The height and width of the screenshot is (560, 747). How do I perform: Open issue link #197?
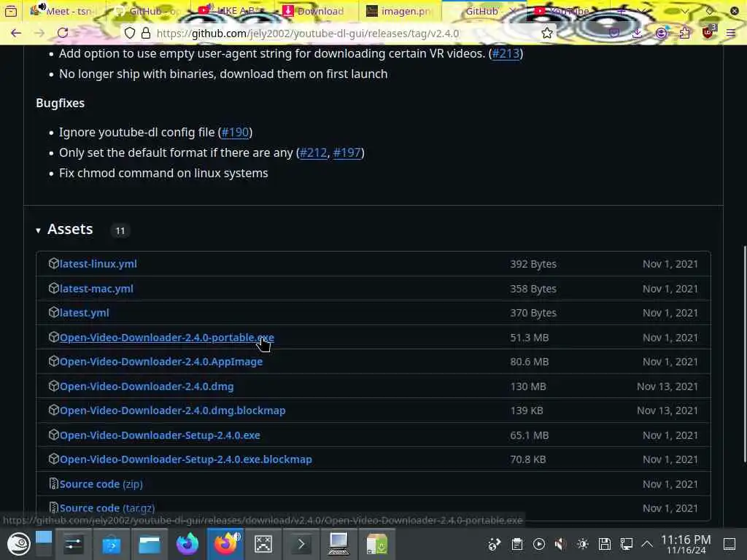(x=347, y=152)
